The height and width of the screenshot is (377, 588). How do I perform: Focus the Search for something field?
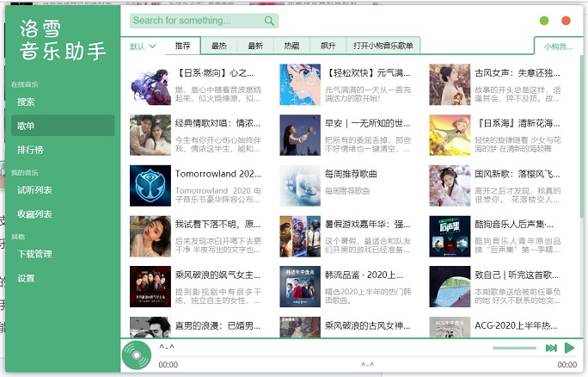coord(204,21)
